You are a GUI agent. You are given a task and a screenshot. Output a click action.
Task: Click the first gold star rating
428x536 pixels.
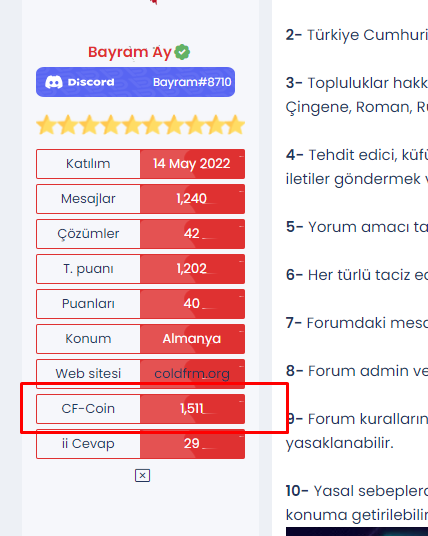click(x=46, y=125)
